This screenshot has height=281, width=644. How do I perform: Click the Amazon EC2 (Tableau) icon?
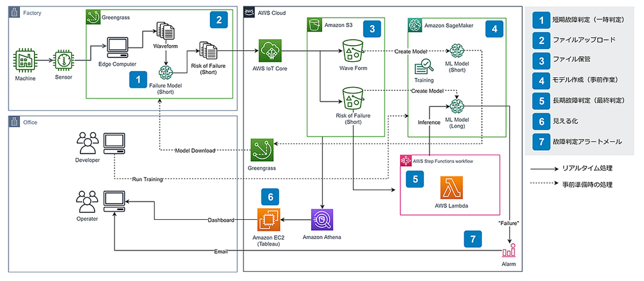coord(267,220)
